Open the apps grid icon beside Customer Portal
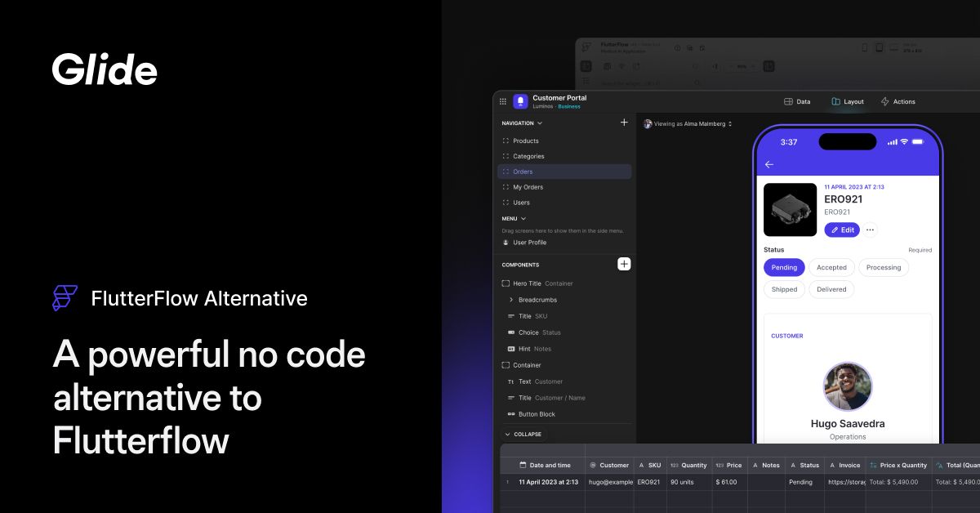Image resolution: width=980 pixels, height=513 pixels. (x=503, y=102)
